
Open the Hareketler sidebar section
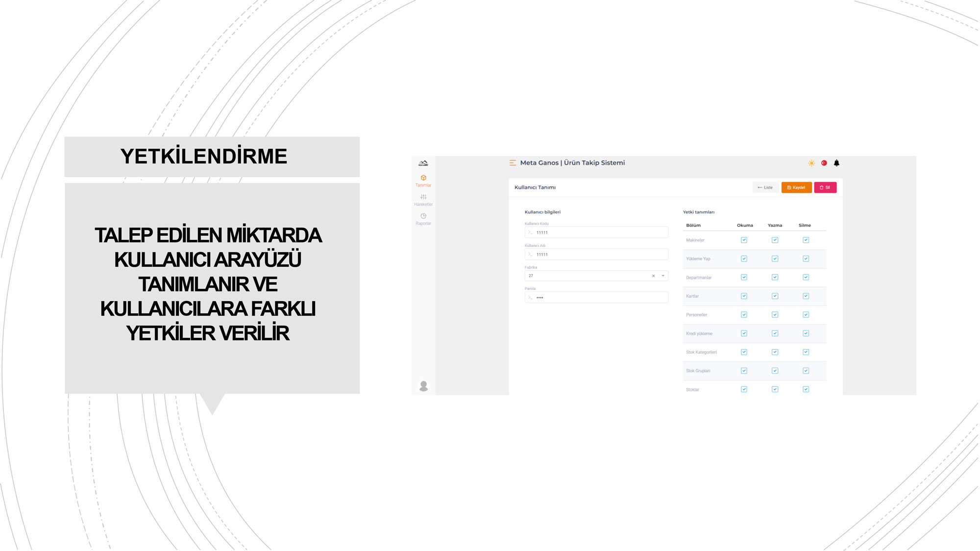(423, 200)
